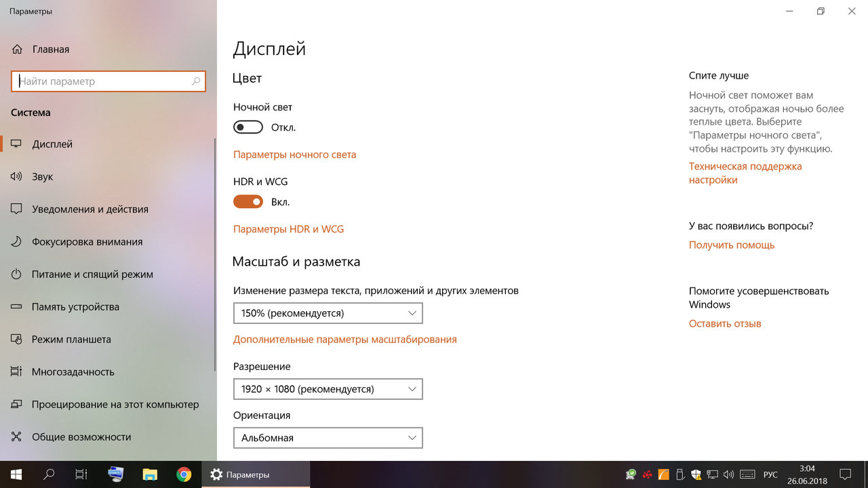Open Параметры ночного света link

pos(294,155)
